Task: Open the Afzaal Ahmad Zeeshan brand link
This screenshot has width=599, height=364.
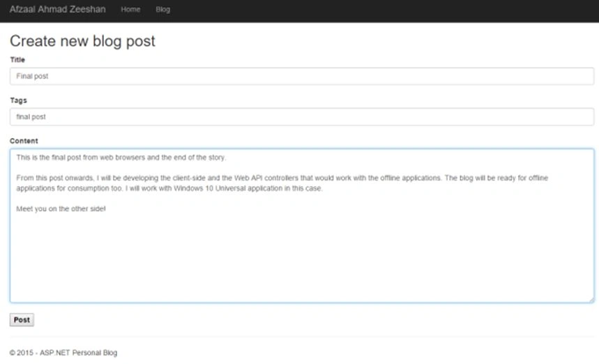Action: pyautogui.click(x=58, y=9)
